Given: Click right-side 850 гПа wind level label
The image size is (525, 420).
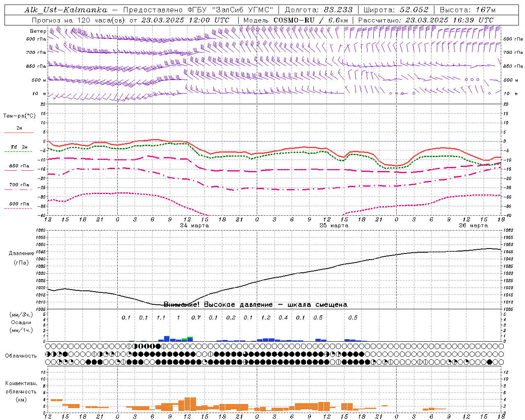Looking at the screenshot, I should tap(513, 66).
